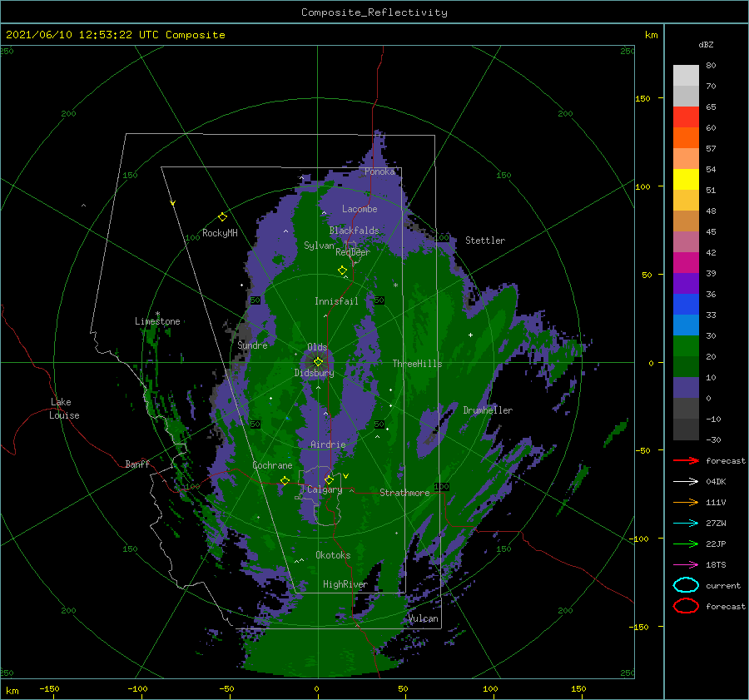The height and width of the screenshot is (700, 749).
Task: Click the Lacombe city label
Action: coord(360,209)
